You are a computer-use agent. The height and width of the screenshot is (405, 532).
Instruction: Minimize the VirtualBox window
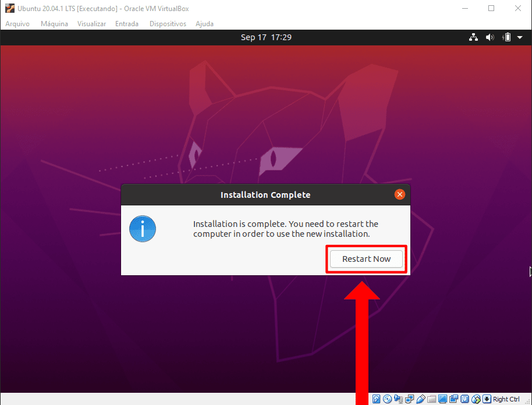(465, 8)
